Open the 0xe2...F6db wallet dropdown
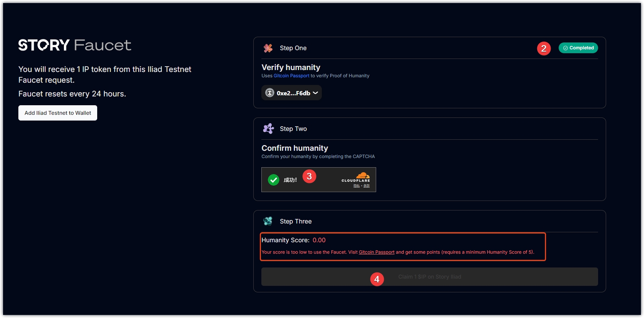This screenshot has height=318, width=644. click(x=293, y=93)
